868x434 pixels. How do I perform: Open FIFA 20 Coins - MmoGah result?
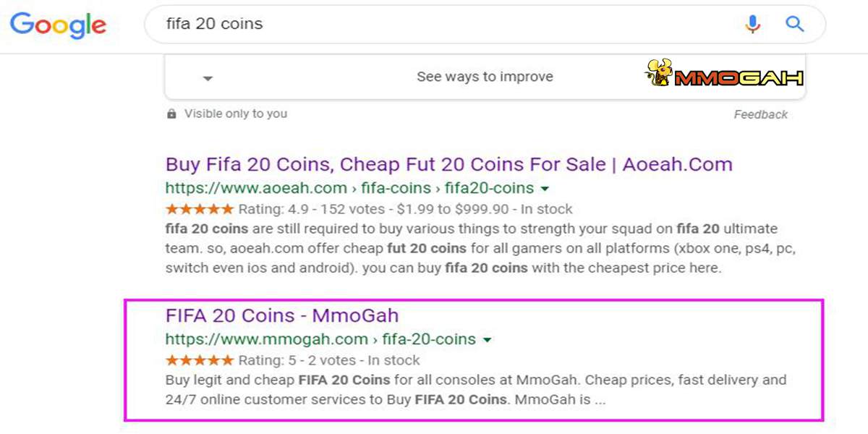pos(282,315)
